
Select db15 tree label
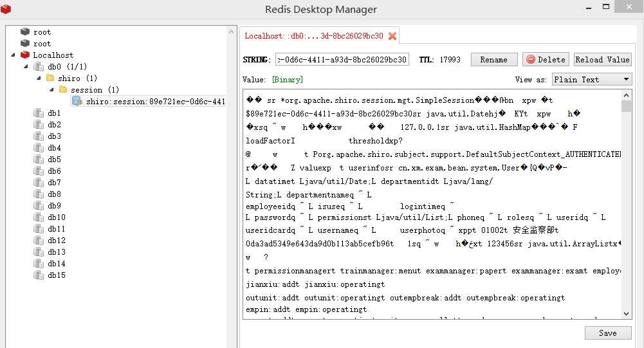point(57,275)
